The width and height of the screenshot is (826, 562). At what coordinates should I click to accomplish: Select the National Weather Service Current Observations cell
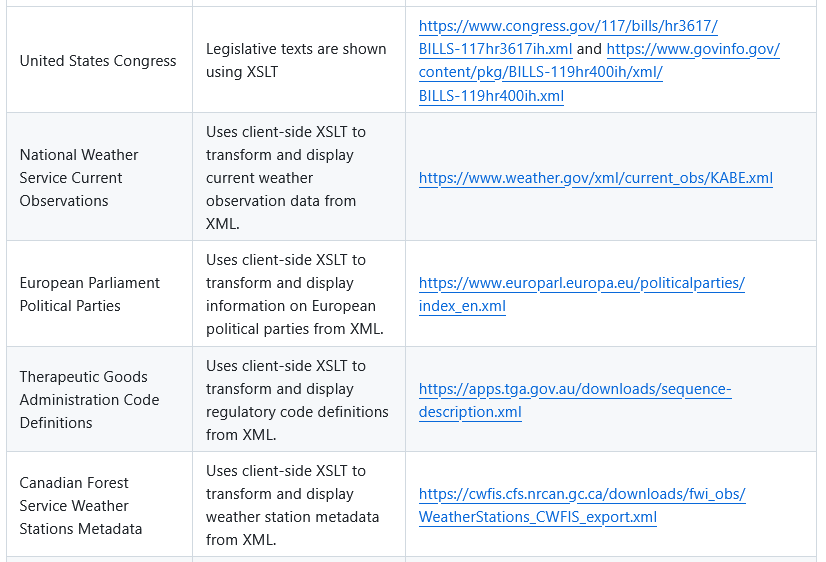click(x=79, y=178)
